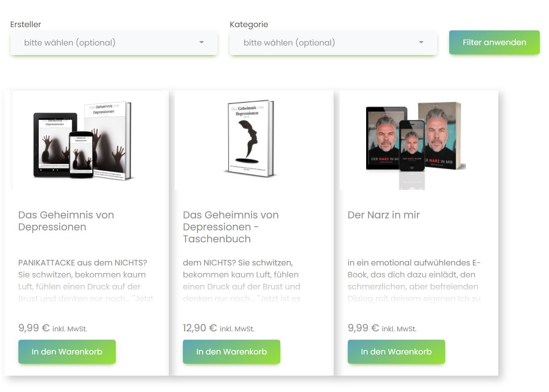Open title Das Geheimnis von Depressionen - Taschenbuch
This screenshot has width=549, height=392.
click(x=231, y=227)
